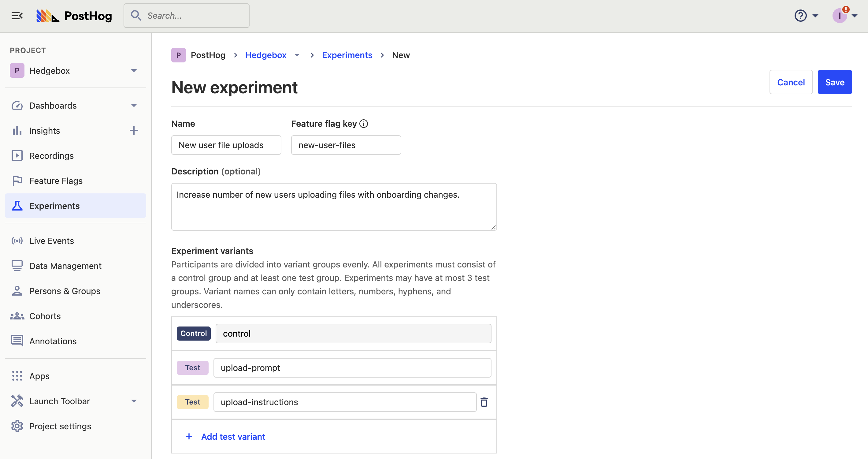This screenshot has height=459, width=868.
Task: Open Cohorts from the sidebar
Action: coord(45,316)
